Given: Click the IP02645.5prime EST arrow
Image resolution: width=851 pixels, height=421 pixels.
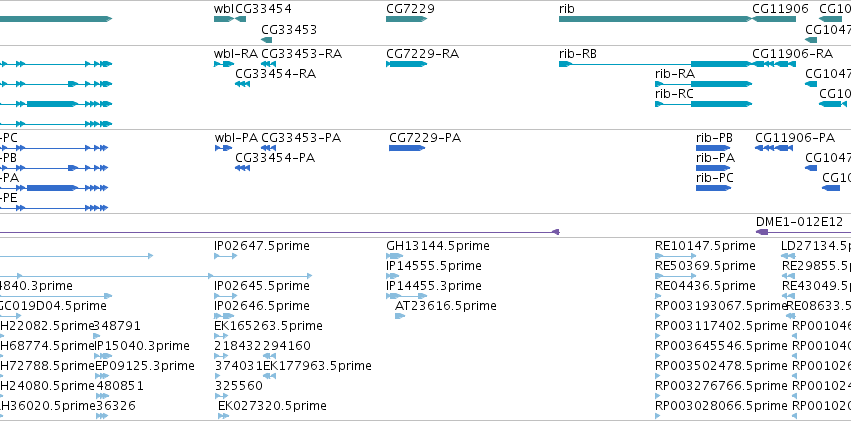Looking at the screenshot, I should coord(226,296).
